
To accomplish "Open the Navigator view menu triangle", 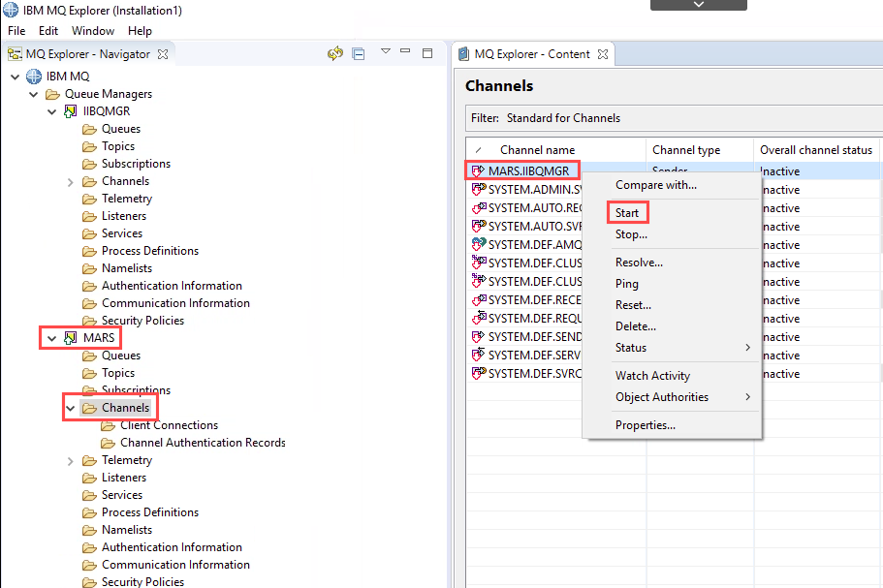I will (x=385, y=51).
